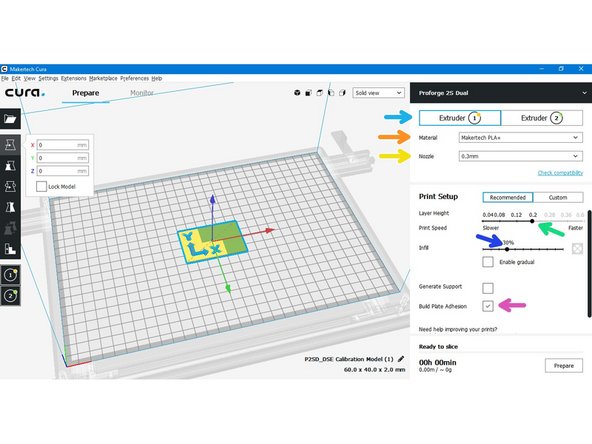The height and width of the screenshot is (444, 592).
Task: Select the Support Blocker tool
Action: pos(10,248)
